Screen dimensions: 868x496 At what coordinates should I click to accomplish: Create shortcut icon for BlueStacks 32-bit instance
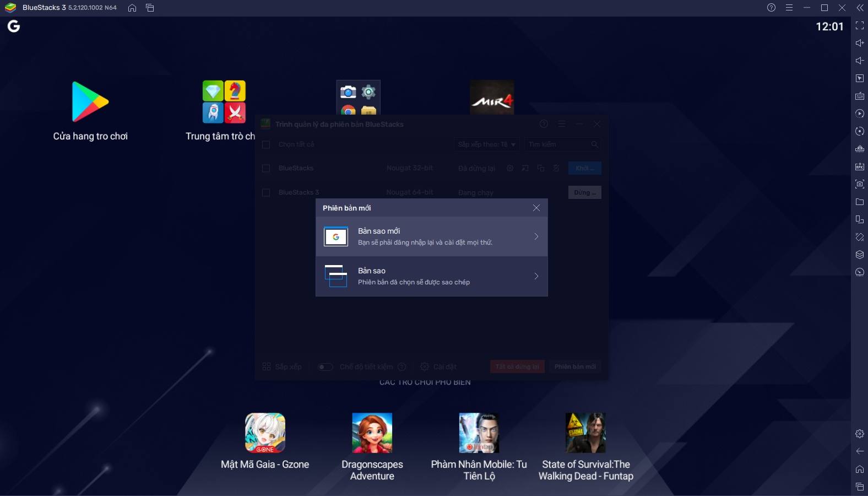[525, 168]
